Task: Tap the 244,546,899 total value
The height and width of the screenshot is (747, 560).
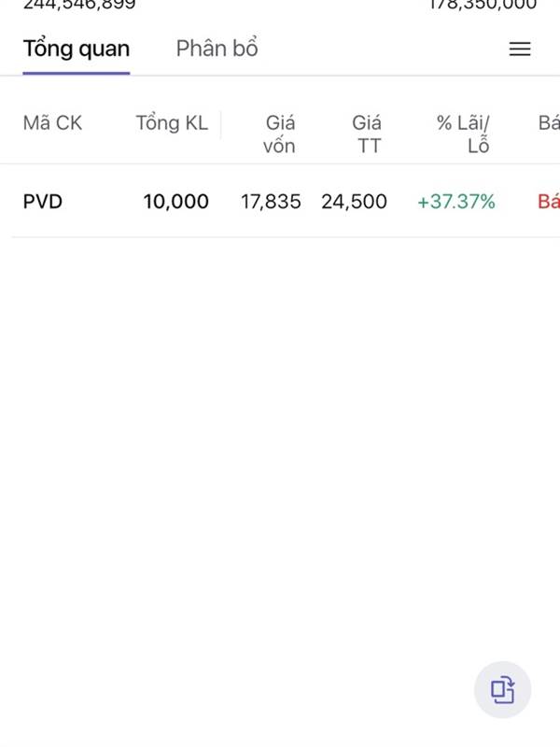Action: coord(79,5)
